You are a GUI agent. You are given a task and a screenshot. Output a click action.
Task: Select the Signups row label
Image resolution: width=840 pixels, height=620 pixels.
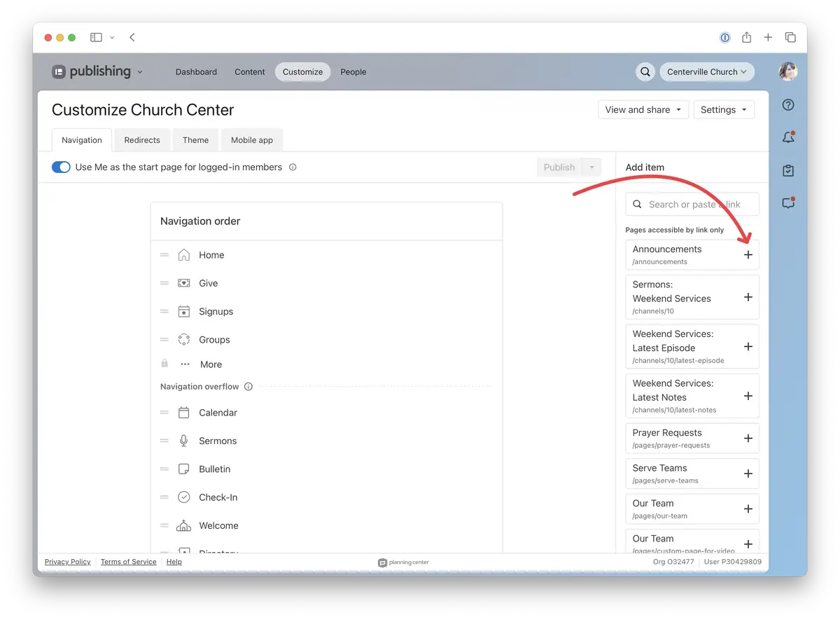pyautogui.click(x=216, y=312)
